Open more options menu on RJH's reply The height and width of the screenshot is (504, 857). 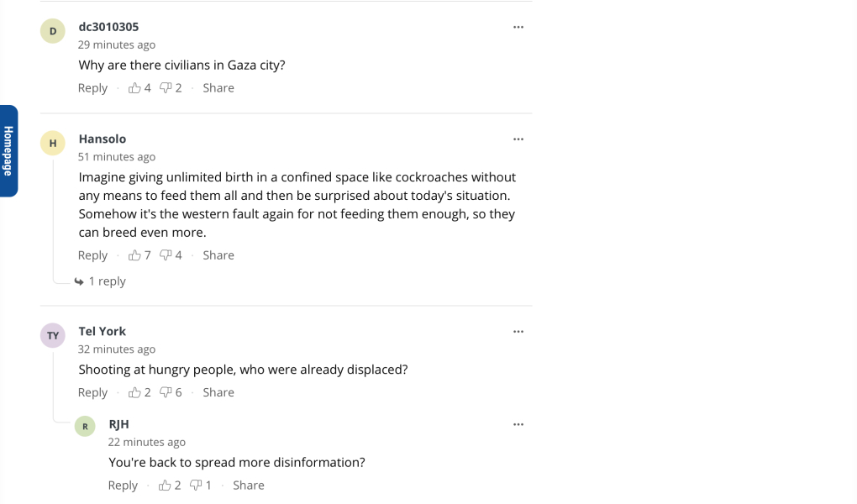coord(518,424)
